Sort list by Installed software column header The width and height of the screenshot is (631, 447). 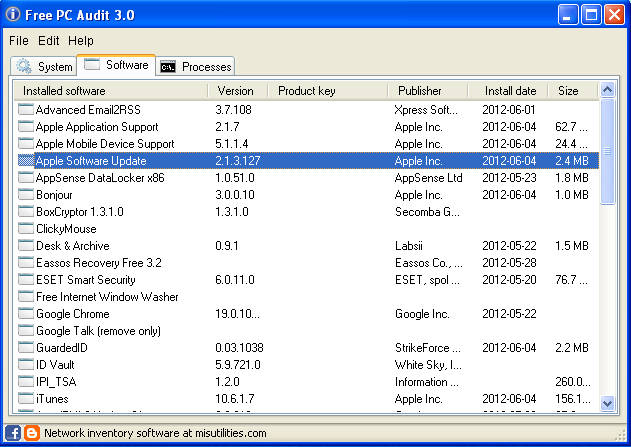[110, 91]
